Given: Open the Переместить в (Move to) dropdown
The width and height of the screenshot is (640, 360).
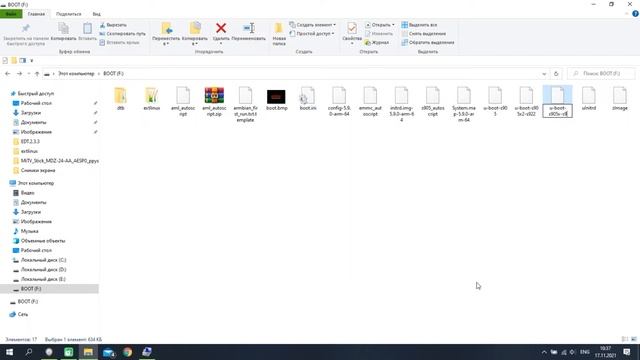Looking at the screenshot, I should pos(166,33).
